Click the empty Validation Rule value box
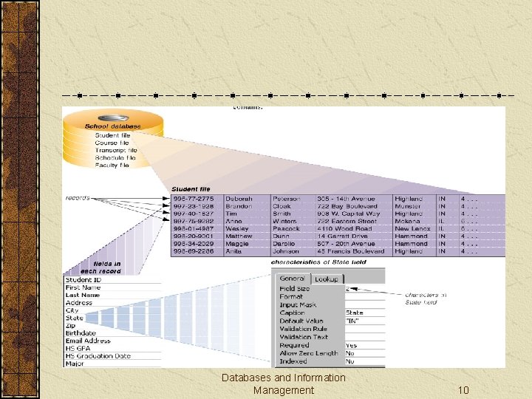The width and height of the screenshot is (532, 399). (x=365, y=329)
